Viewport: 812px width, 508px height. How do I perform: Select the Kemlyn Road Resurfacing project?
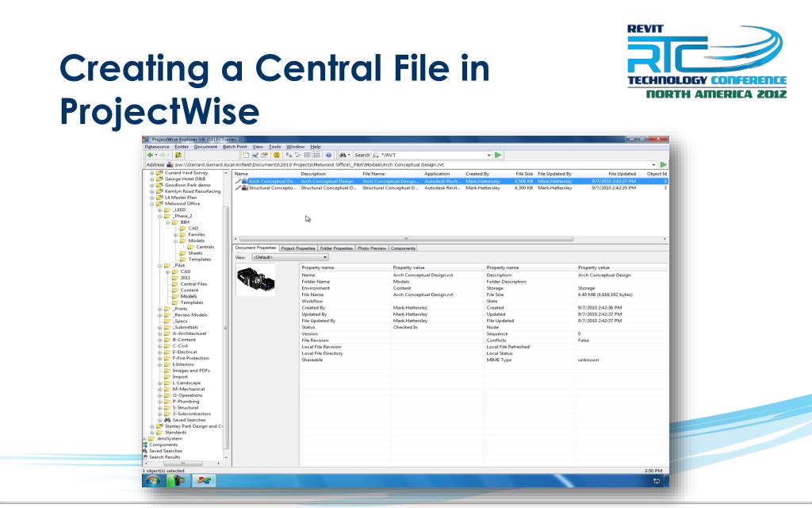[x=192, y=191]
